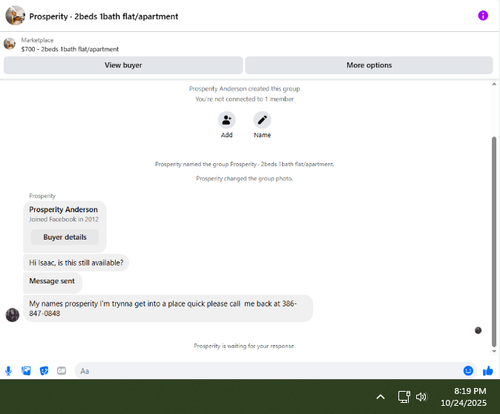Viewport: 500px width, 414px height.
Task: Click the chat title 'Prosperity - 2beds 1bath flat/apartment'
Action: pyautogui.click(x=104, y=16)
